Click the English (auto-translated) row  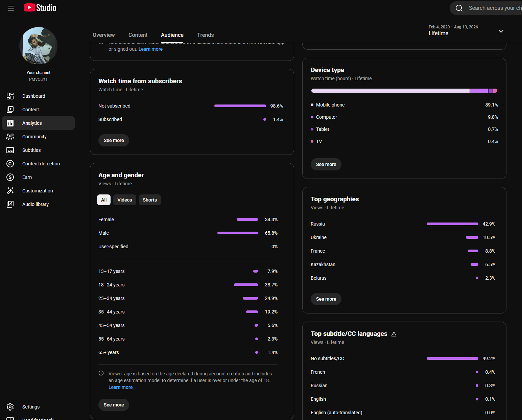pyautogui.click(x=403, y=413)
